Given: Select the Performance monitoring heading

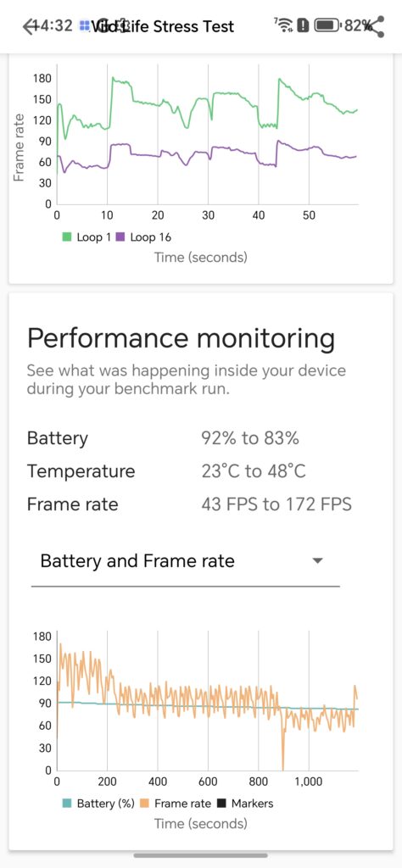Looking at the screenshot, I should pos(181,339).
